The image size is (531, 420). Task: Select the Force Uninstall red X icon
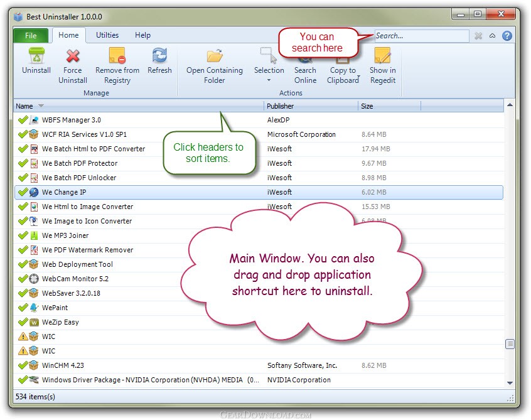[72, 56]
